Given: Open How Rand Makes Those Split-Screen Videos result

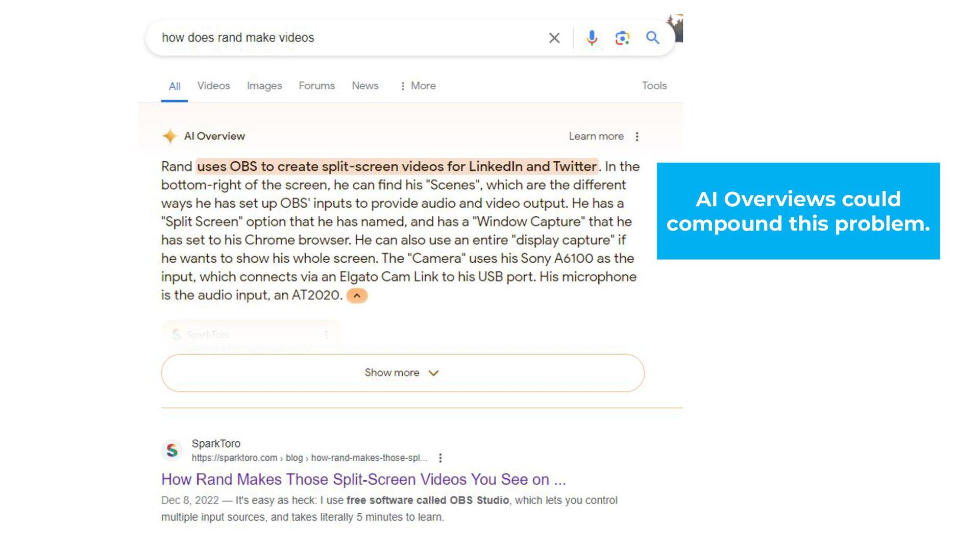Looking at the screenshot, I should (363, 479).
